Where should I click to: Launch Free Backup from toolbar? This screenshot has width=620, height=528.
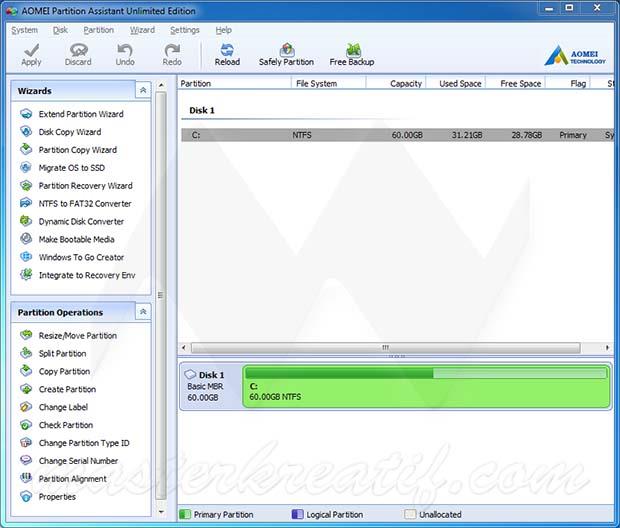[352, 55]
